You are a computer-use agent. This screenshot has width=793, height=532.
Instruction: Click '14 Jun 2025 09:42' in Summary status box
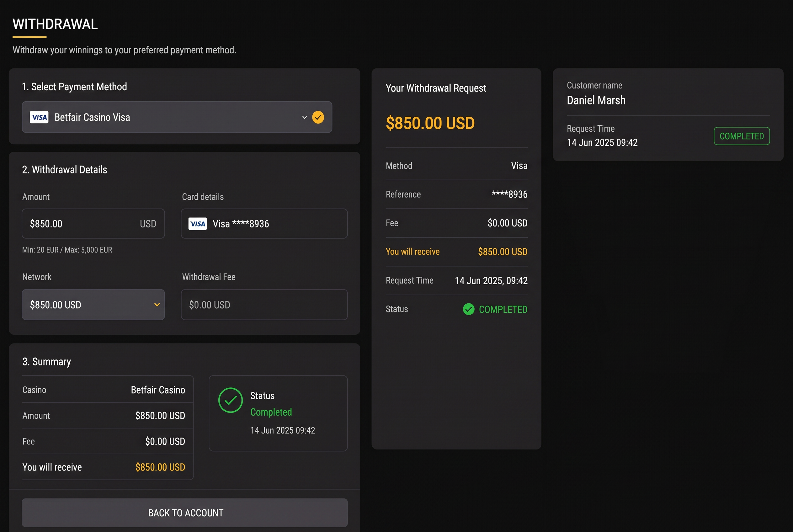pos(283,430)
